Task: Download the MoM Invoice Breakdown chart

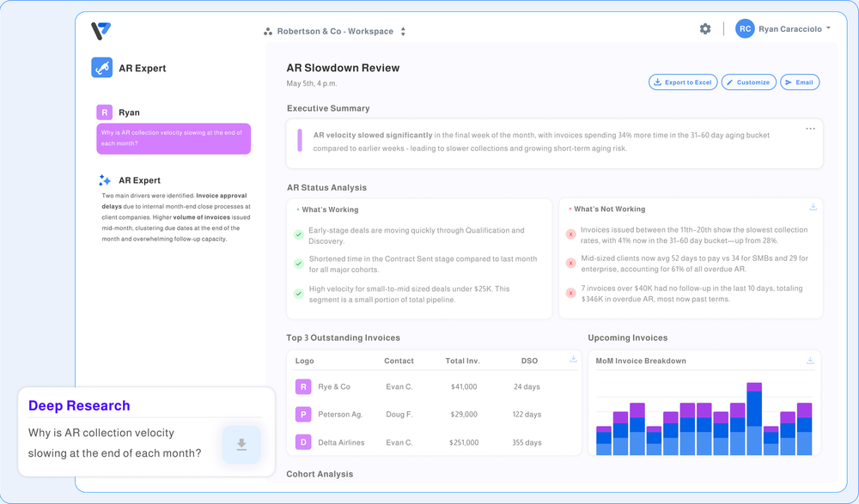Action: click(x=810, y=361)
